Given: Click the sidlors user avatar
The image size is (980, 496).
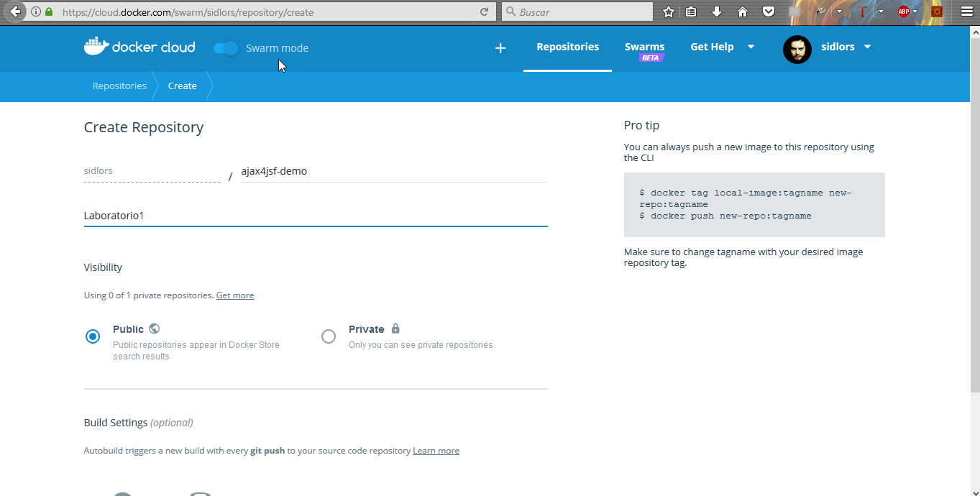Looking at the screenshot, I should [797, 49].
